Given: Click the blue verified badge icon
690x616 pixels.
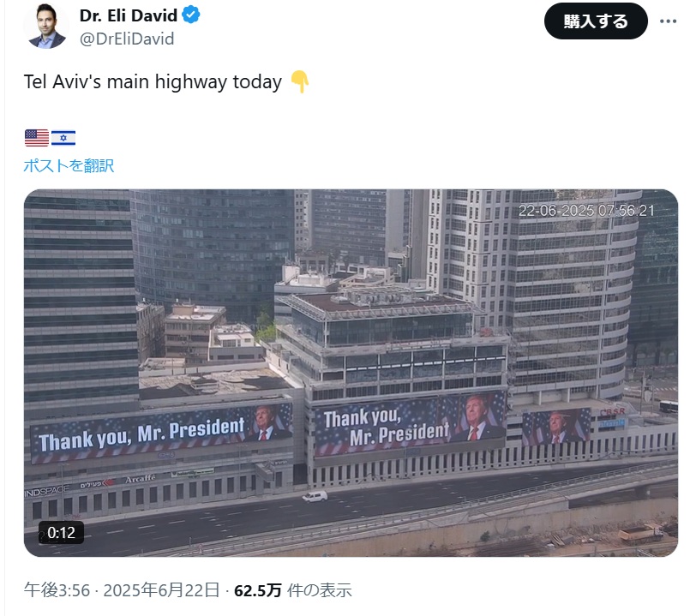Looking at the screenshot, I should [x=191, y=15].
